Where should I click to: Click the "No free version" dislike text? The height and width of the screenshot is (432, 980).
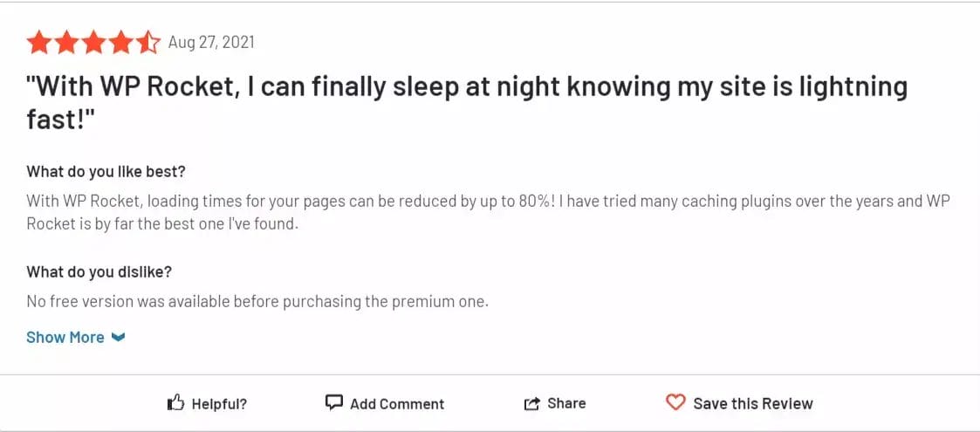pyautogui.click(x=257, y=302)
